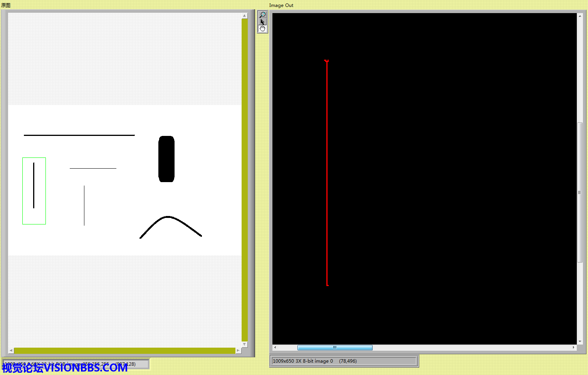The height and width of the screenshot is (375, 588).
Task: Click the olive vertical scrollbar in original image
Action: point(244,179)
